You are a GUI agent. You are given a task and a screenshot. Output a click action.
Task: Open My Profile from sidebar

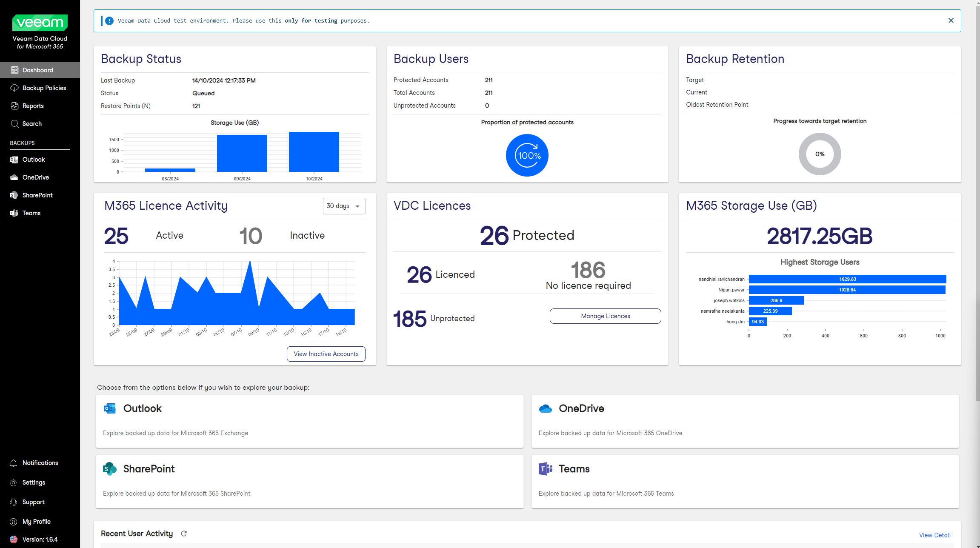[40, 522]
